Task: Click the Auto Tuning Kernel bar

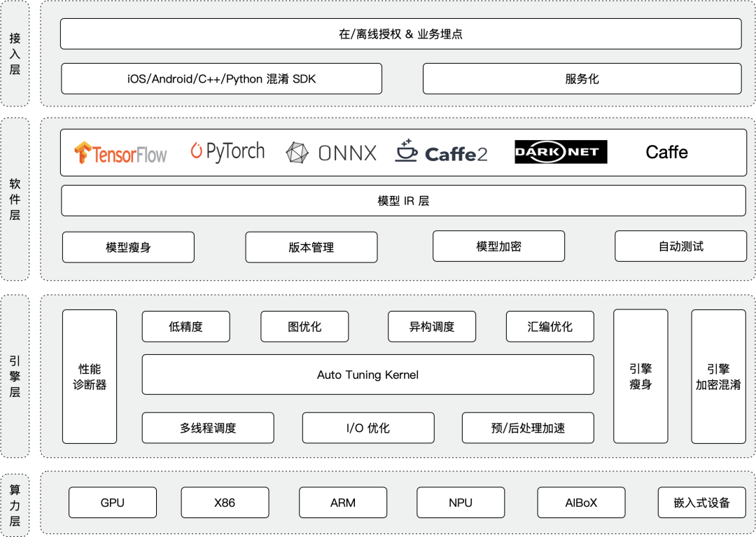Action: (368, 375)
